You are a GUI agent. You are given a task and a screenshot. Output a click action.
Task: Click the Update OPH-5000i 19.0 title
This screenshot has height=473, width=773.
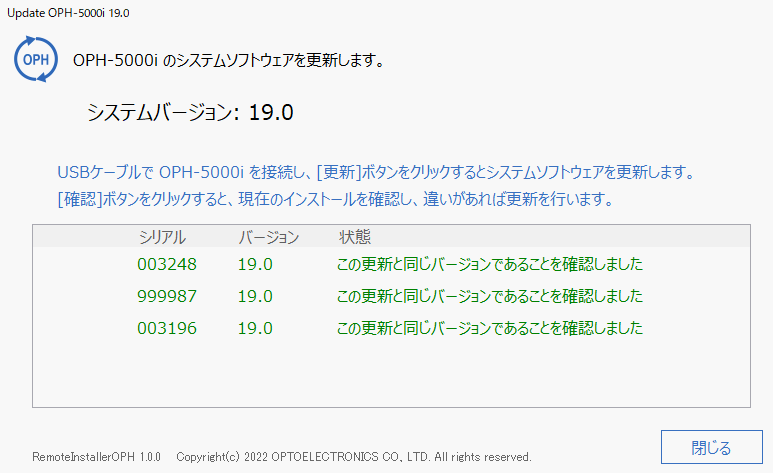pyautogui.click(x=68, y=13)
